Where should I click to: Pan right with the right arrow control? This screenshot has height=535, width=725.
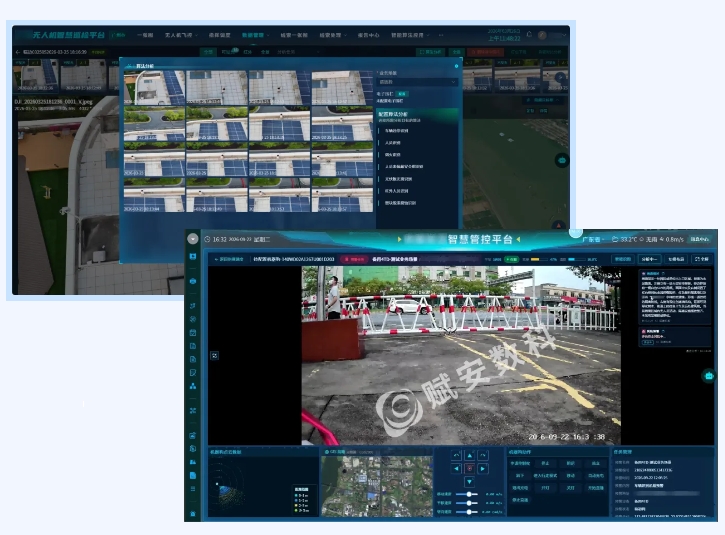pyautogui.click(x=483, y=469)
